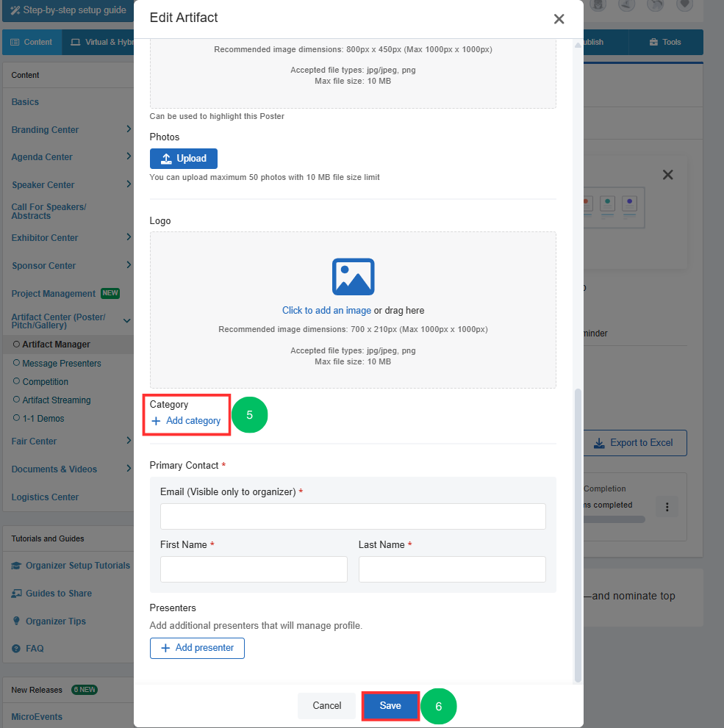Open Guides to Share
Viewport: 724px width, 728px height.
coord(59,594)
